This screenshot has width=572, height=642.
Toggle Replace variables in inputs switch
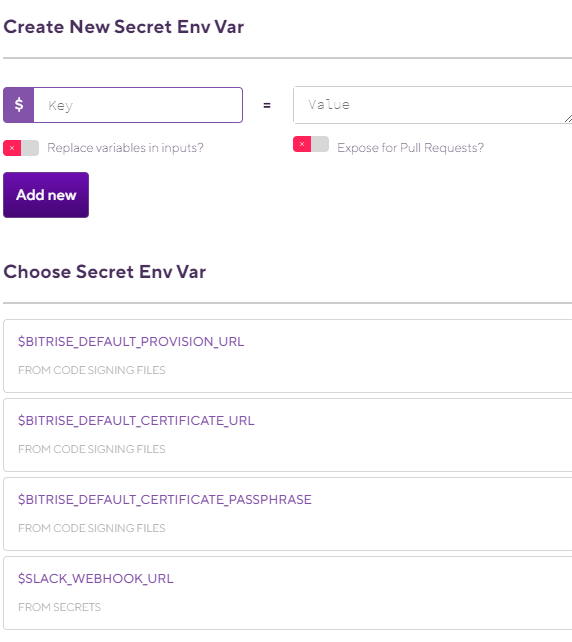[21, 148]
